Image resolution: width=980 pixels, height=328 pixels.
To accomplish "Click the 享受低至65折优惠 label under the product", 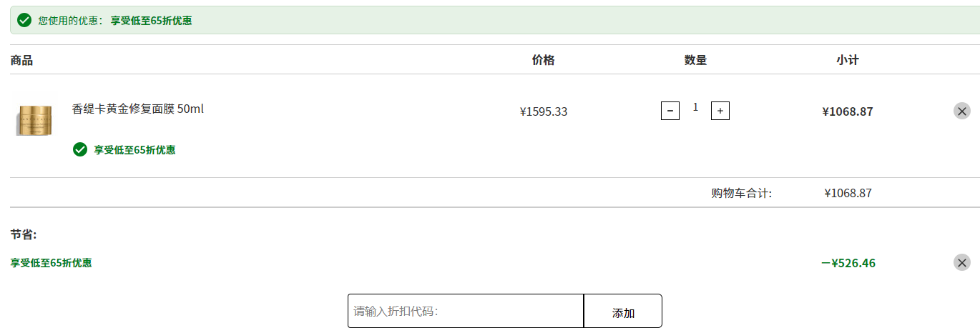I will click(134, 150).
